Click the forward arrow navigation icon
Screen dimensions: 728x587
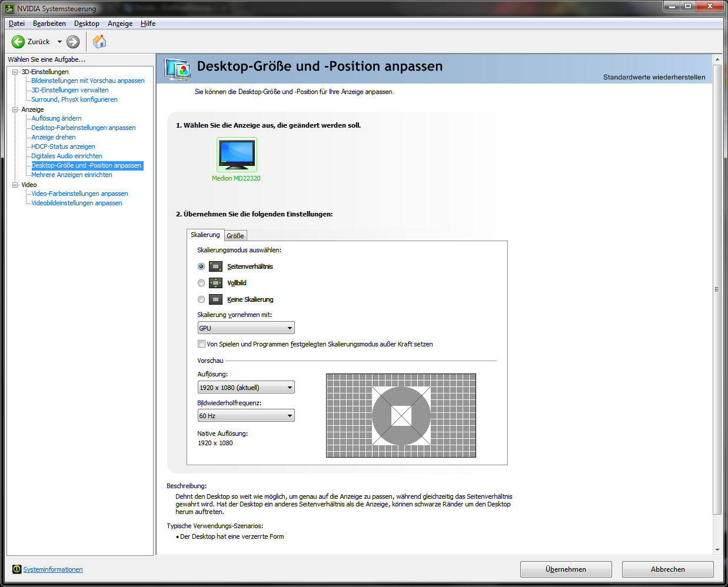click(73, 42)
